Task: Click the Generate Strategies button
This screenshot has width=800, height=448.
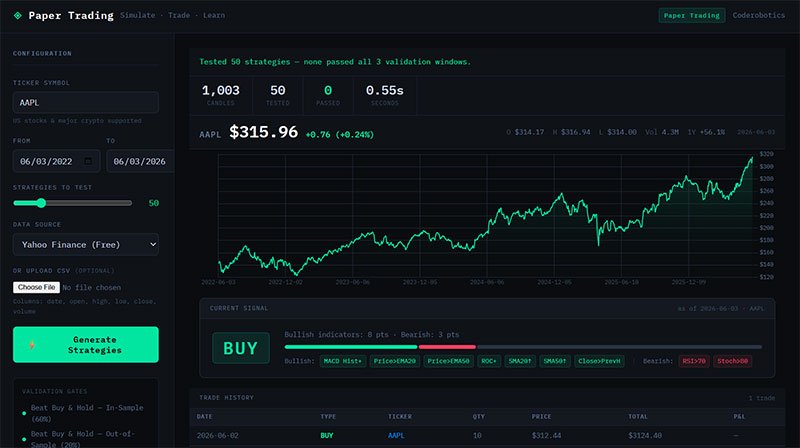Action: (x=86, y=345)
